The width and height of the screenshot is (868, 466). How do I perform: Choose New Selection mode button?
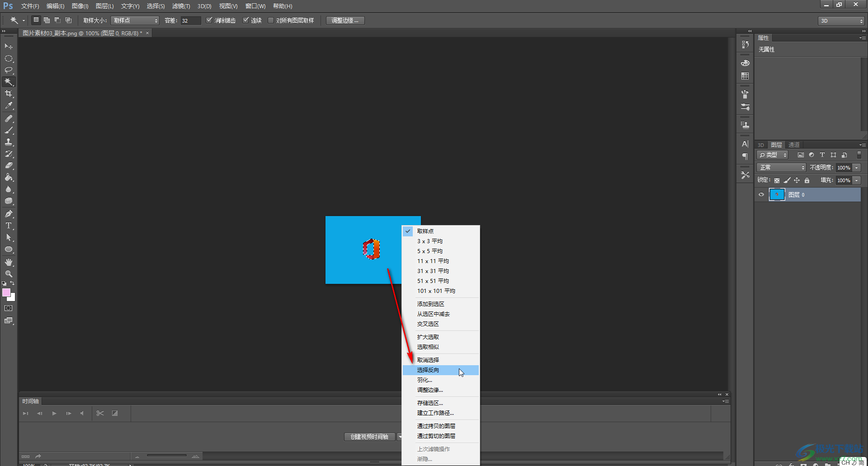36,20
